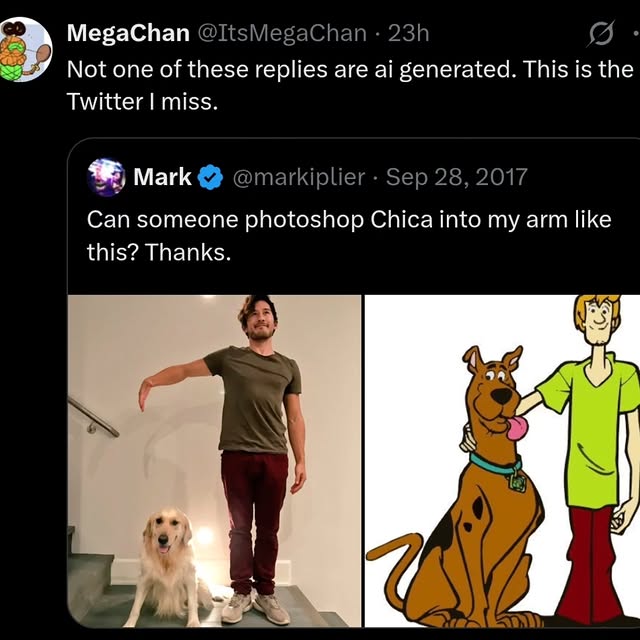Open the Scooby-Doo and Shaggy cartoon image
Image resolution: width=640 pixels, height=640 pixels.
click(501, 460)
